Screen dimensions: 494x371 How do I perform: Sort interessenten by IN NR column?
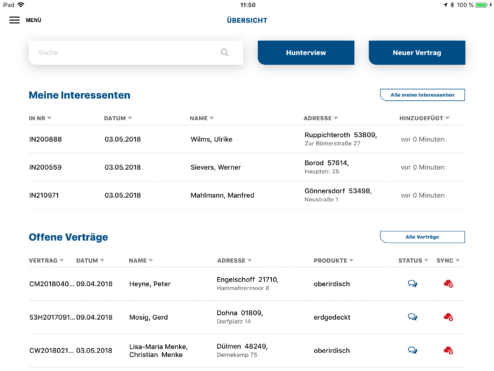40,118
